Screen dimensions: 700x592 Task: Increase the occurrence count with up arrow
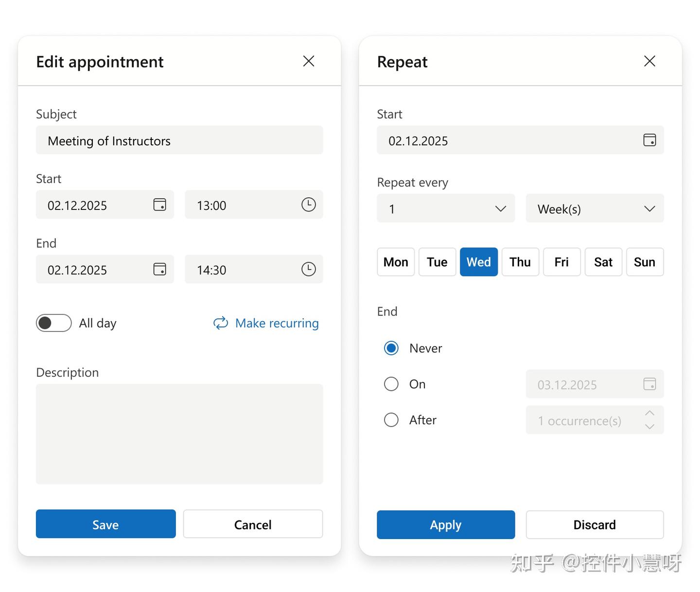[x=649, y=413]
